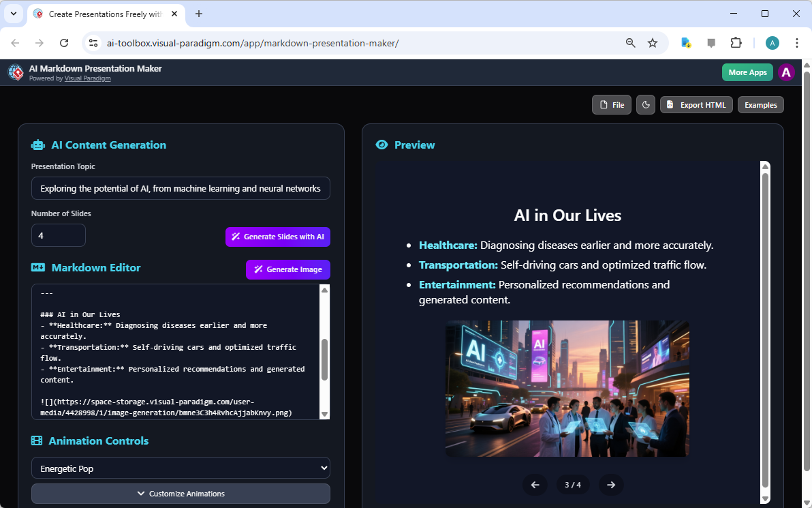Advance to the next slide with the right arrow

(x=610, y=484)
